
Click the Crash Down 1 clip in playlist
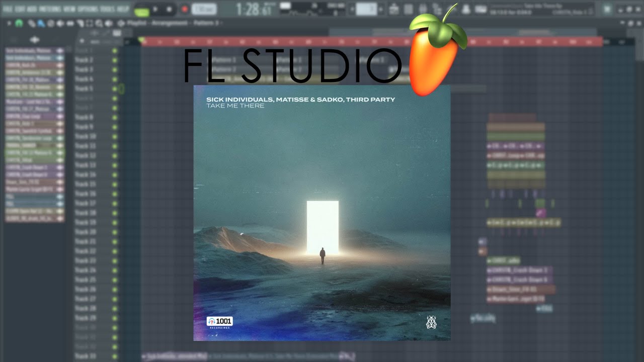coord(519,270)
